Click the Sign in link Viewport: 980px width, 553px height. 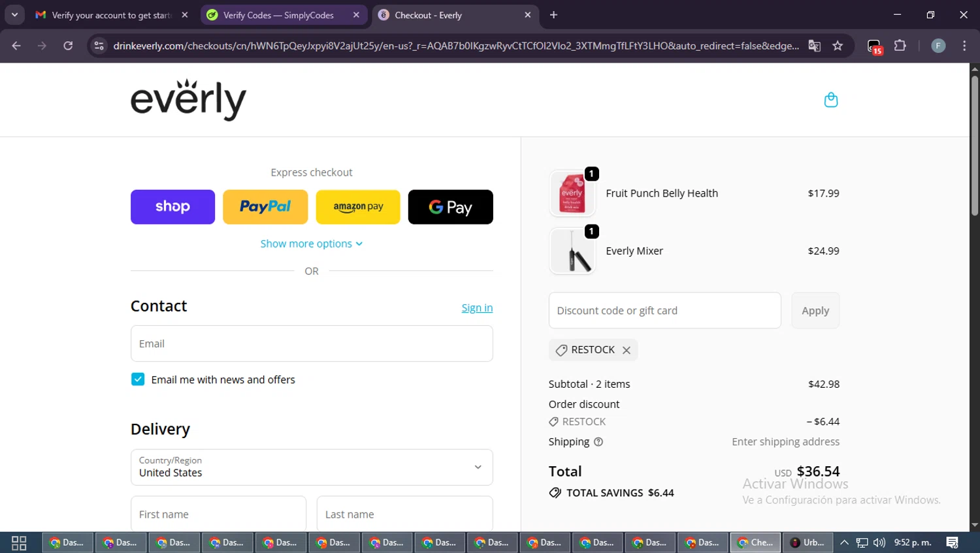pyautogui.click(x=477, y=308)
